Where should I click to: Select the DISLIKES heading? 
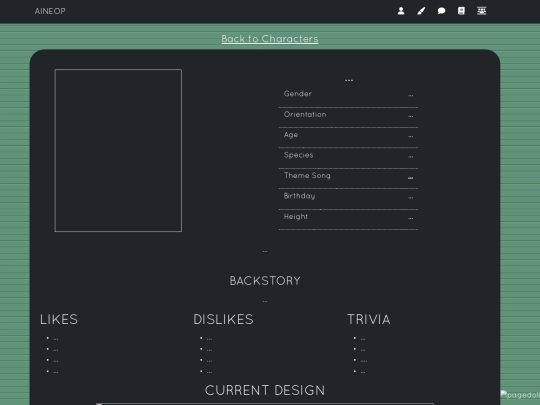click(223, 319)
